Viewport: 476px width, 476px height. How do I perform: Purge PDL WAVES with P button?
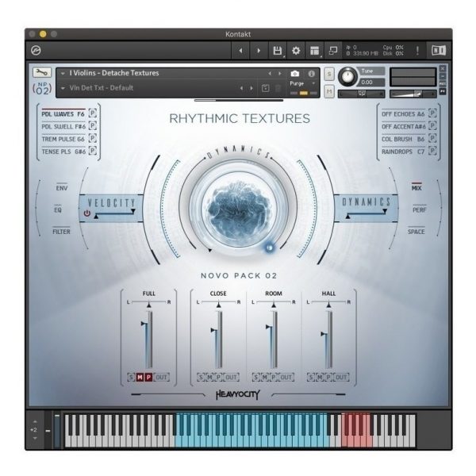[93, 113]
